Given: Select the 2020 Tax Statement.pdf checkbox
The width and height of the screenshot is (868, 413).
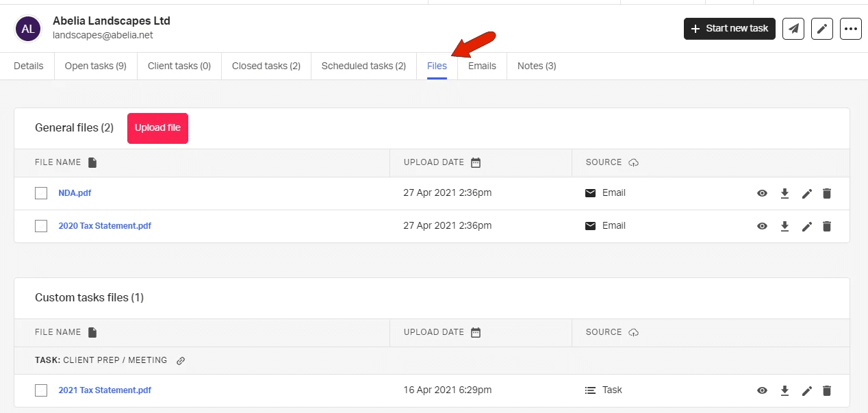Looking at the screenshot, I should coord(41,226).
